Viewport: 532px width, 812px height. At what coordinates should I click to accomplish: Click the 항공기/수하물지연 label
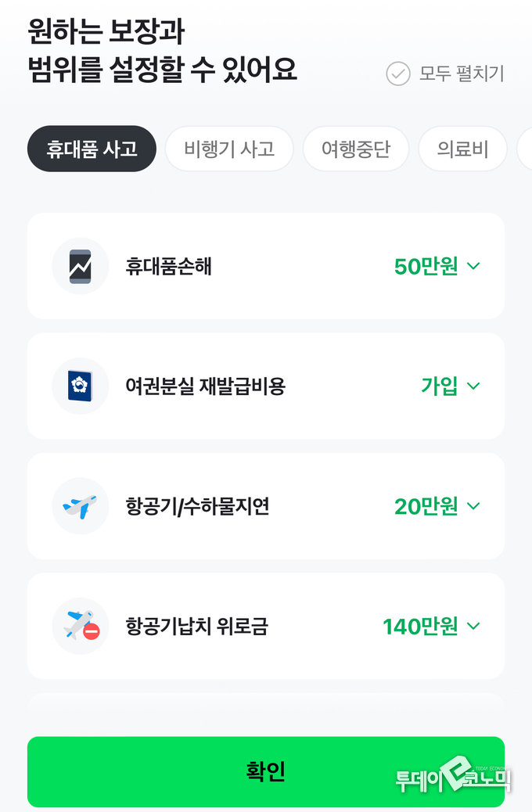[x=197, y=506]
